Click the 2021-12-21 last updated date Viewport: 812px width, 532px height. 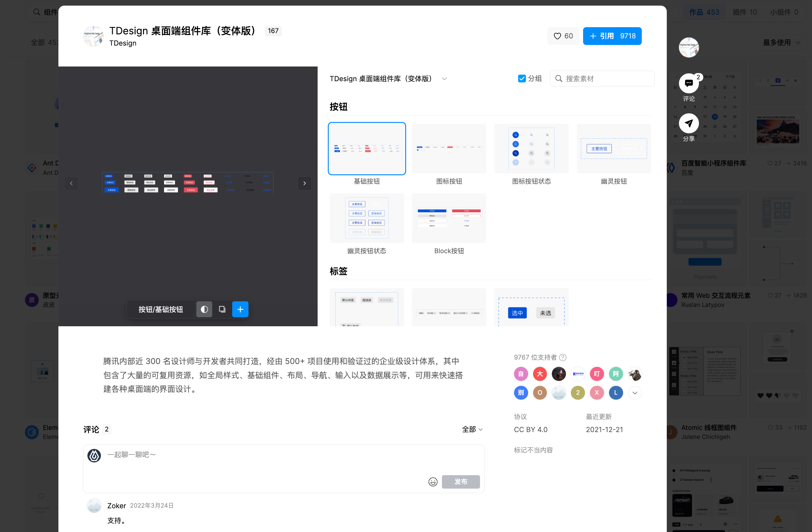pyautogui.click(x=604, y=430)
